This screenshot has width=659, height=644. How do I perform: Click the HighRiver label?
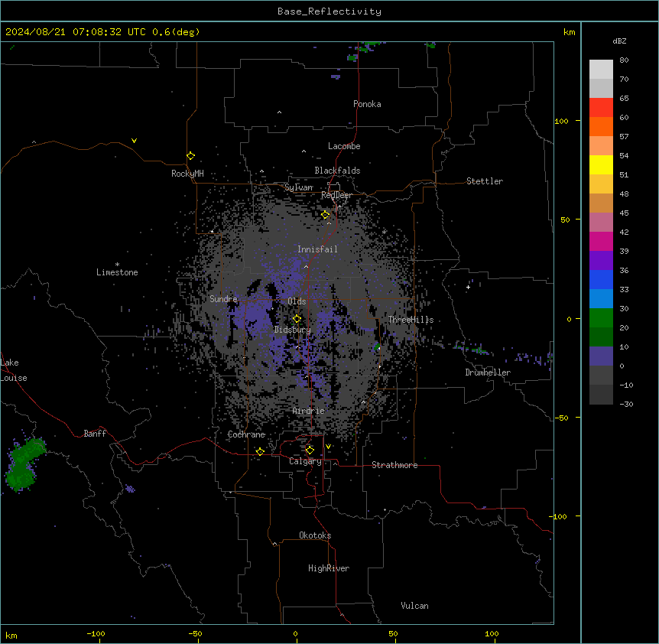(x=329, y=568)
